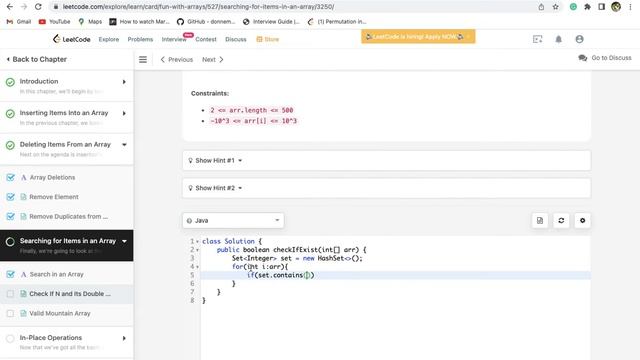Open the Problems menu item

tap(140, 39)
